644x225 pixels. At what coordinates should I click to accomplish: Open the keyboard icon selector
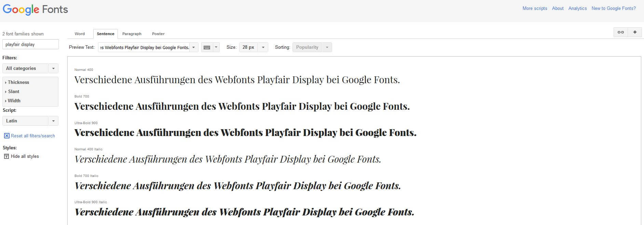coord(207,47)
